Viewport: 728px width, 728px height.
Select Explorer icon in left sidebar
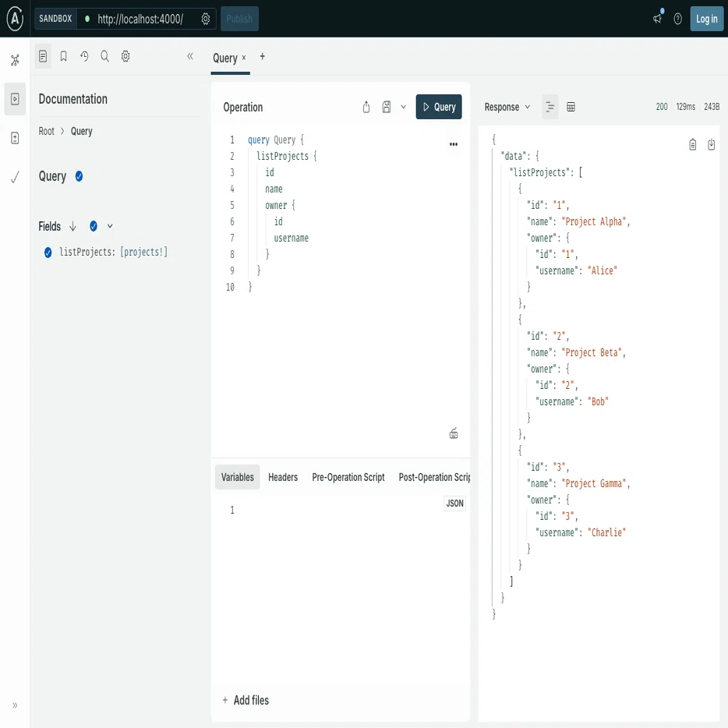pos(15,99)
